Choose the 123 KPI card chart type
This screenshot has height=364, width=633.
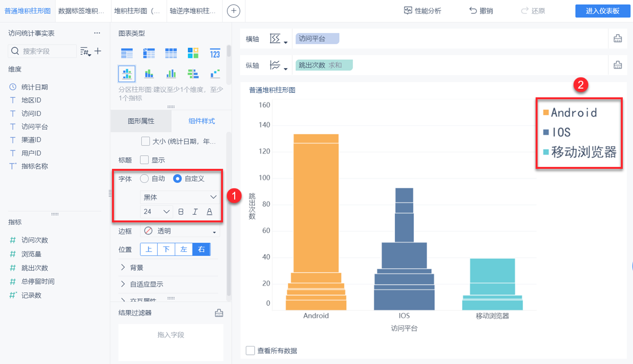215,53
